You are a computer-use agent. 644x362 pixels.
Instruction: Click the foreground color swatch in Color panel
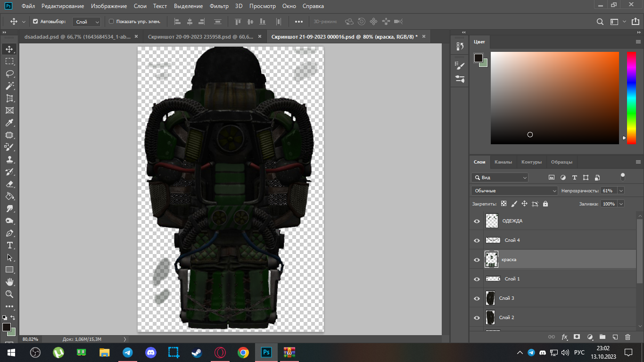(x=478, y=58)
